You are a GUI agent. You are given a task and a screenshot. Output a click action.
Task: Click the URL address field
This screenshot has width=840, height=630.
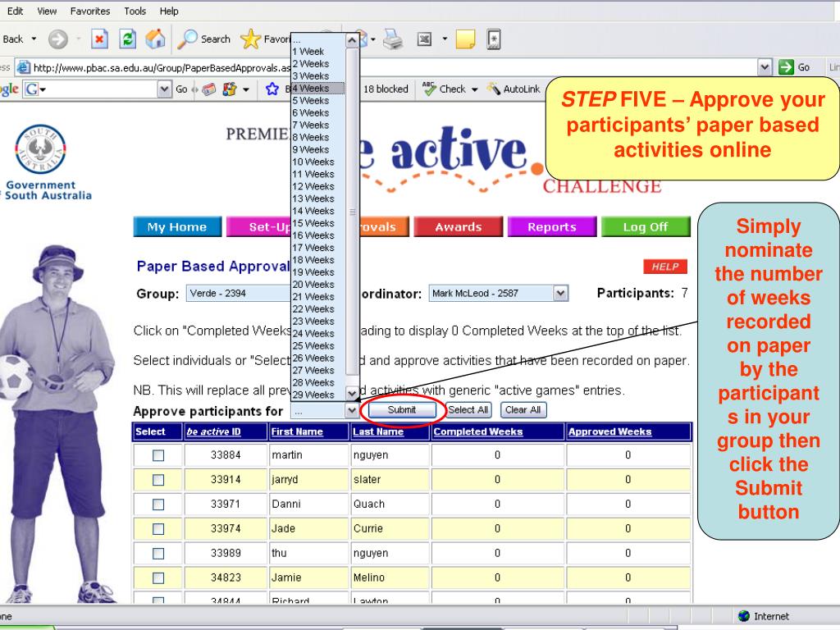coord(394,67)
